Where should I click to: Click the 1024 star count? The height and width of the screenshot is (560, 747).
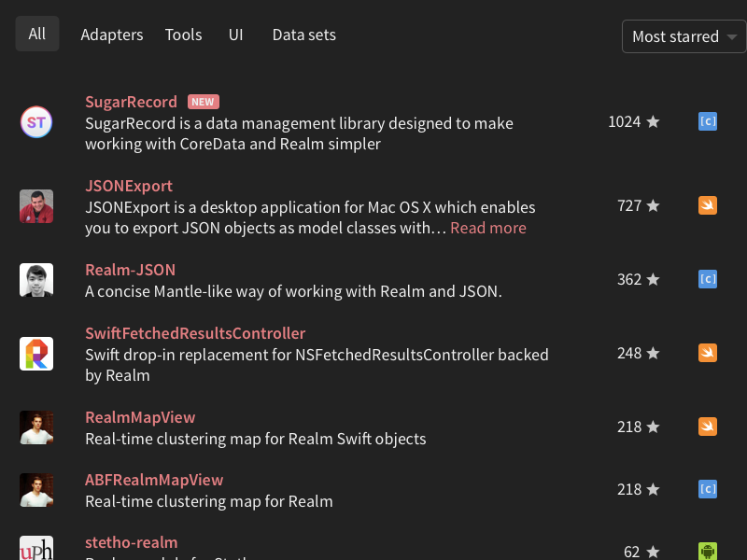tap(624, 122)
